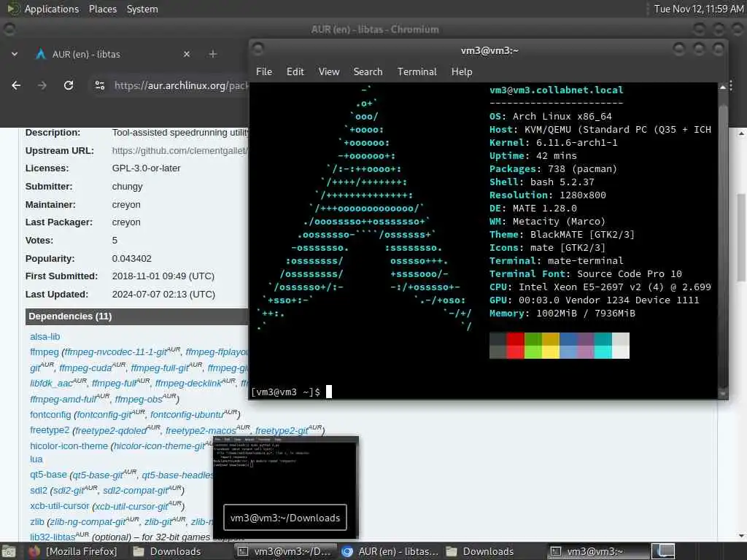This screenshot has width=747, height=560.
Task: Open a new tab with plus icon
Action: [213, 54]
